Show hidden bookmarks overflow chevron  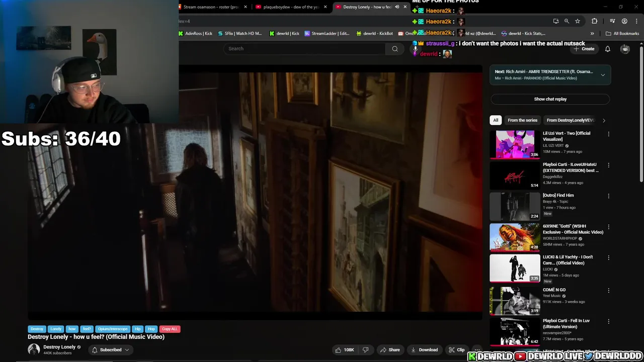coord(592,34)
